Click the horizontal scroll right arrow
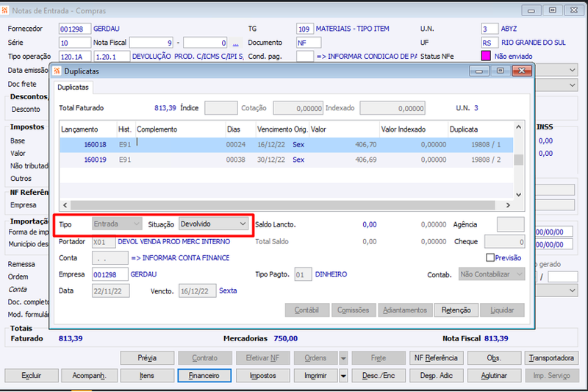Viewport: 588px width, 392px height. 508,205
